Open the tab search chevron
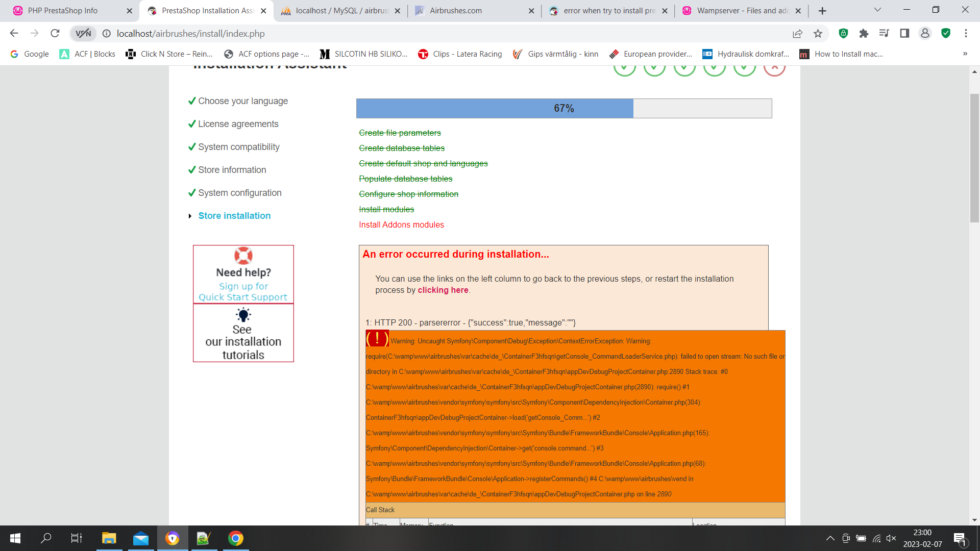 [x=877, y=10]
